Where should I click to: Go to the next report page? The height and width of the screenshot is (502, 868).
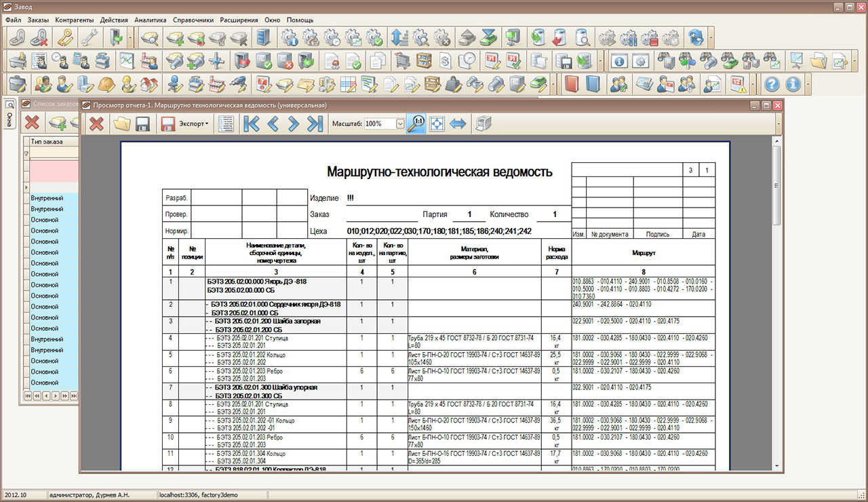[294, 124]
